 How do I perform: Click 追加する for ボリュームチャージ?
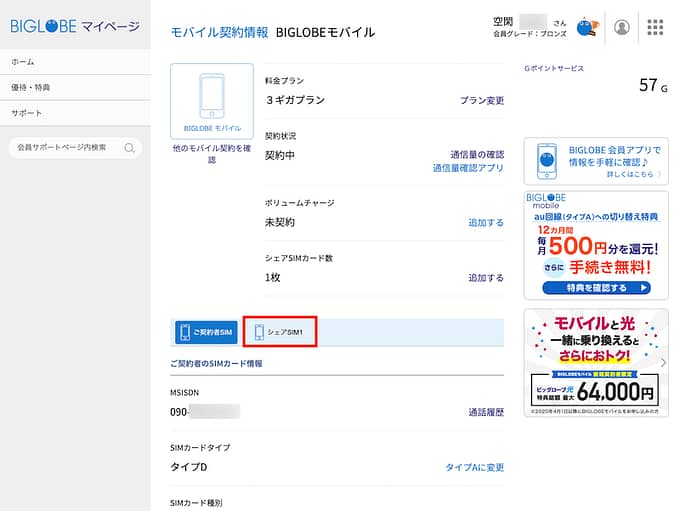pyautogui.click(x=486, y=223)
